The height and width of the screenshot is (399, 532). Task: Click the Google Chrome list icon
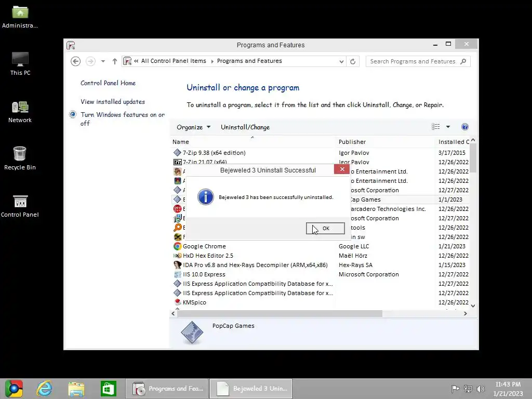178,246
